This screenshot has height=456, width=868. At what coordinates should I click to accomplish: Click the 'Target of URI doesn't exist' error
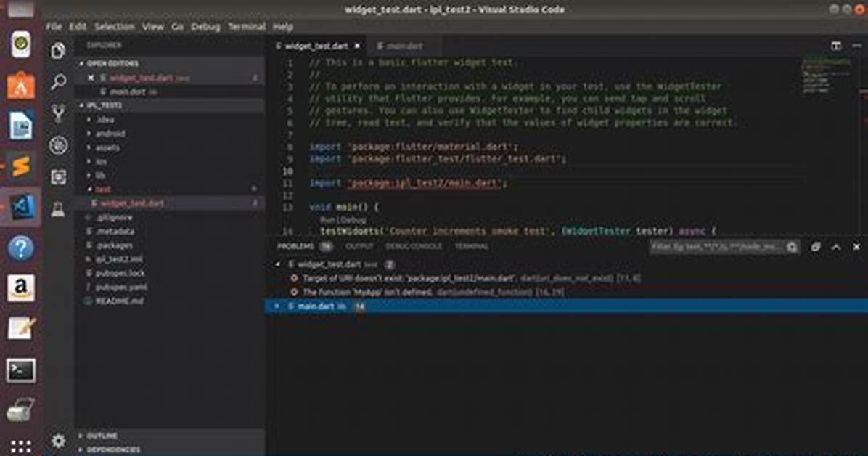click(x=466, y=278)
